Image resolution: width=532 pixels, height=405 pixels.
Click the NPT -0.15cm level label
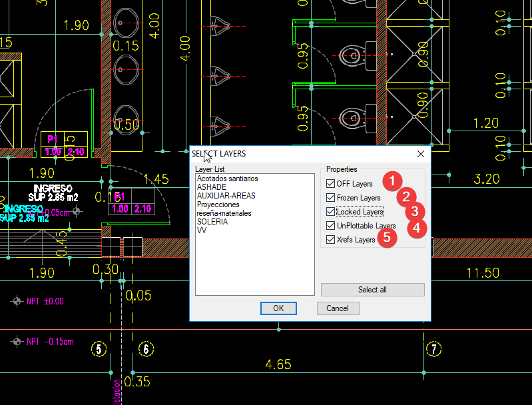tap(50, 342)
